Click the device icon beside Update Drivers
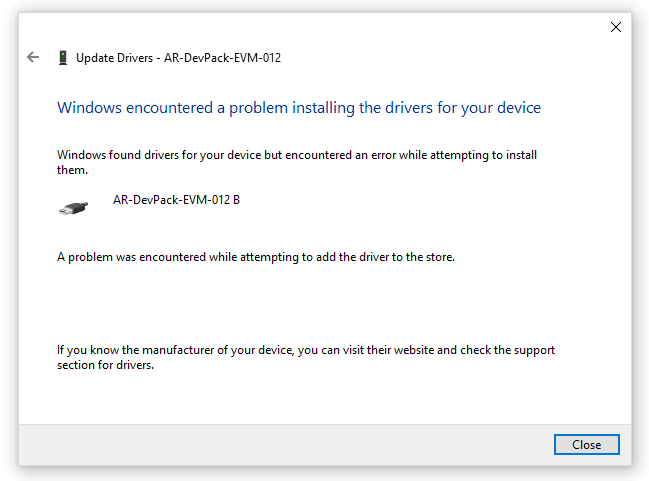Viewport: 649px width, 481px height. [63, 58]
